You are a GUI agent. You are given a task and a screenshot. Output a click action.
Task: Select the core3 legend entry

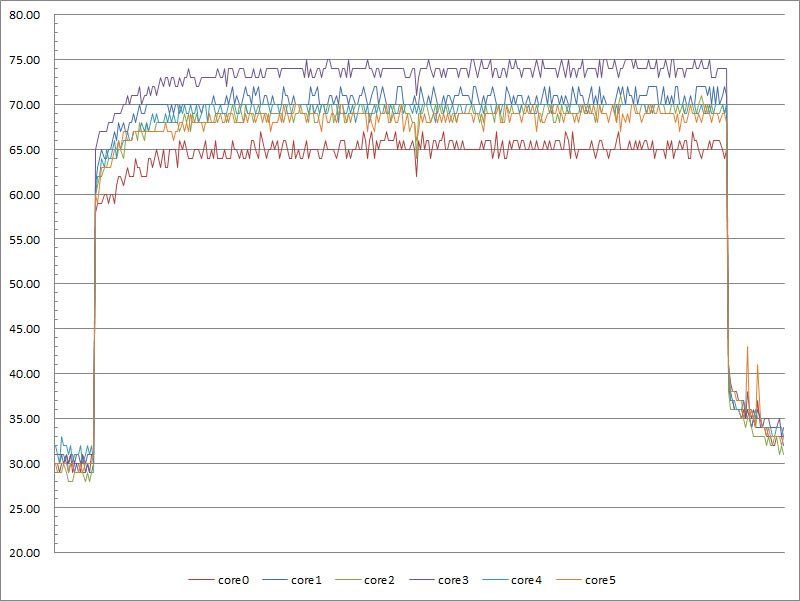pyautogui.click(x=439, y=580)
